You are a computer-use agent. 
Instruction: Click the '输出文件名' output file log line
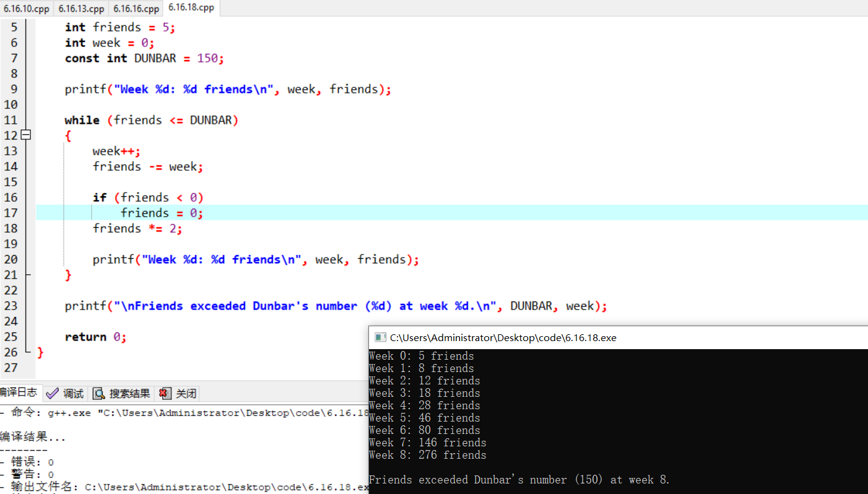[184, 487]
